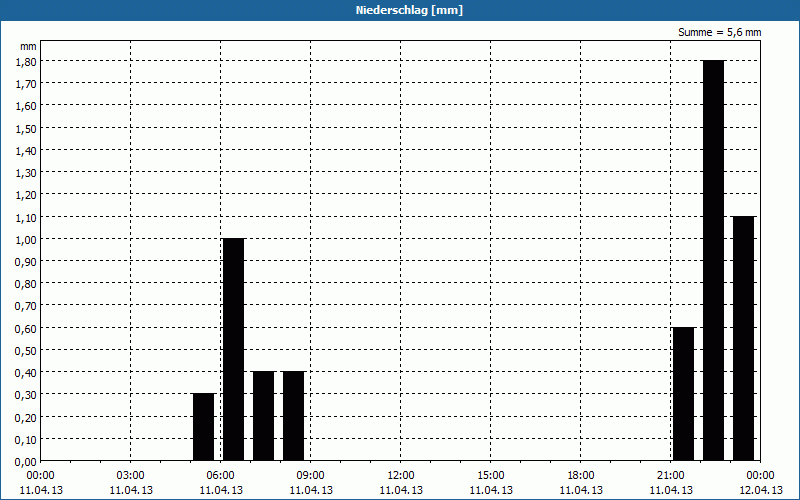This screenshot has height=500, width=800.
Task: Click the 0,50 value on y-axis
Action: (26, 350)
